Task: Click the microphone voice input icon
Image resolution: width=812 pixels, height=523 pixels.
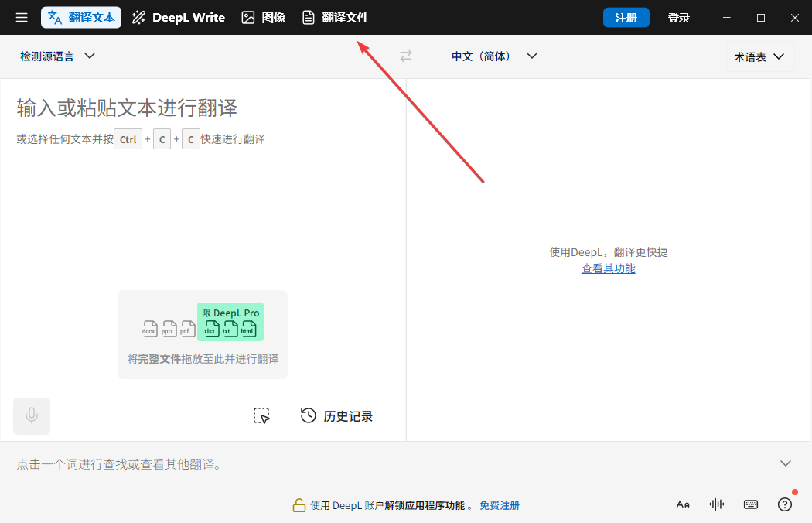Action: tap(31, 415)
